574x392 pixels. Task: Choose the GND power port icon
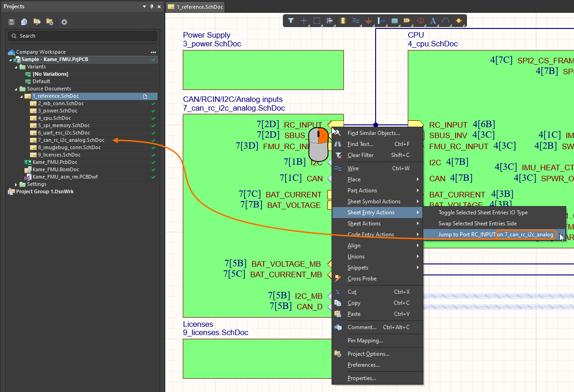[368, 21]
